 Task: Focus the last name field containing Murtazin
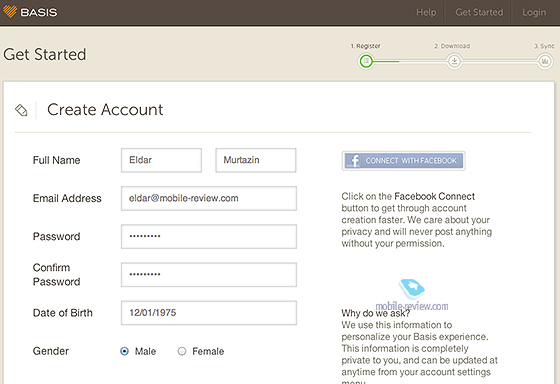pos(256,160)
